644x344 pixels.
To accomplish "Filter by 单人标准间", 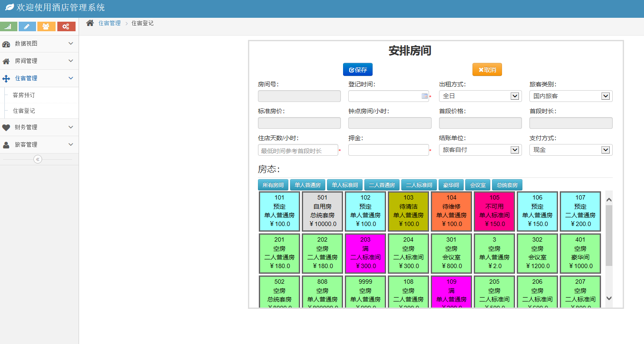I will coord(345,185).
